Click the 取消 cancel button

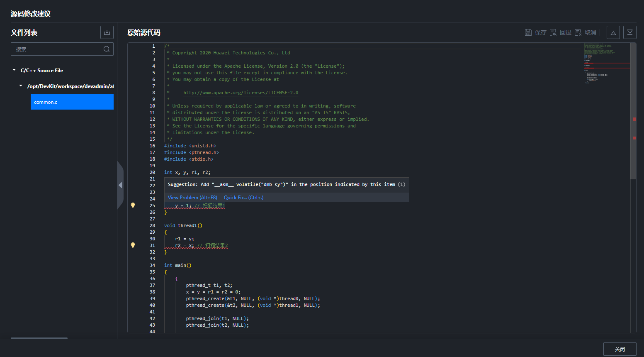point(586,32)
